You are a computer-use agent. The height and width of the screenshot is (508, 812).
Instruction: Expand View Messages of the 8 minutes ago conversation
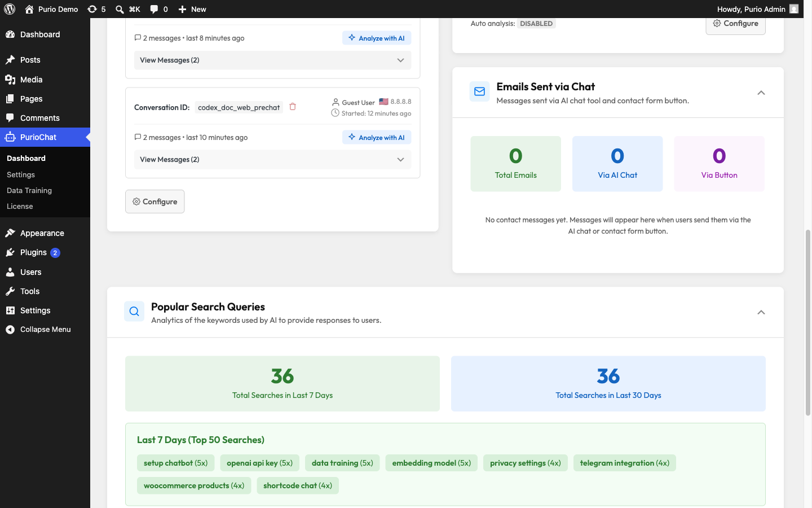(272, 60)
